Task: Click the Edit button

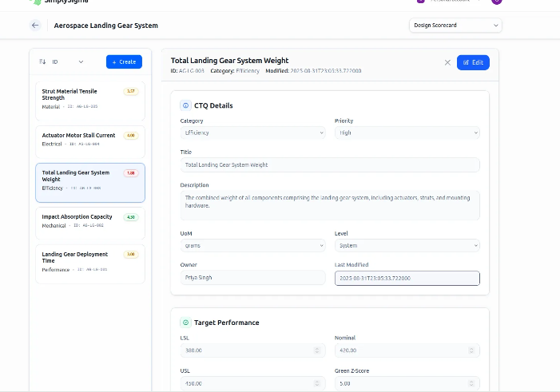Action: pyautogui.click(x=473, y=62)
